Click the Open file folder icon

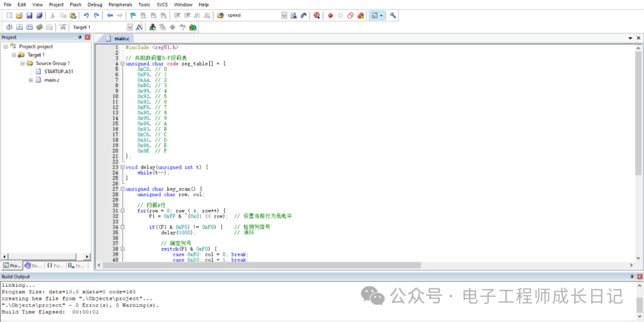point(19,15)
